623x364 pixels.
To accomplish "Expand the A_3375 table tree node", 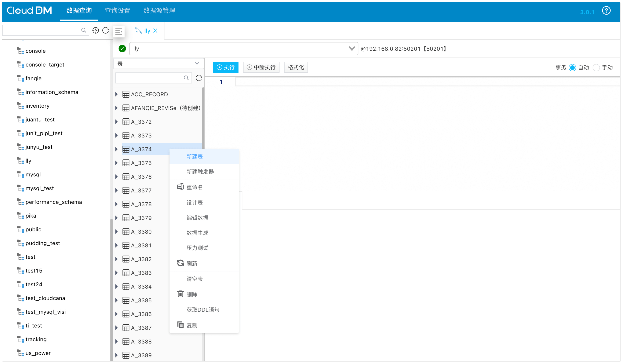I will pyautogui.click(x=117, y=163).
